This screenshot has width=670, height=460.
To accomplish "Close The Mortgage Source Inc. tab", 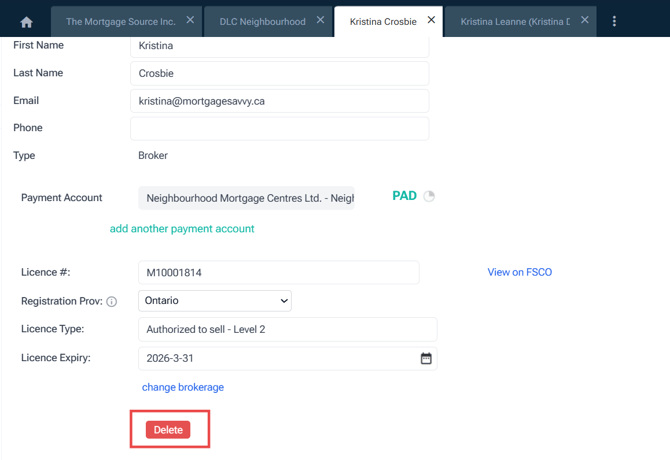I will (190, 20).
